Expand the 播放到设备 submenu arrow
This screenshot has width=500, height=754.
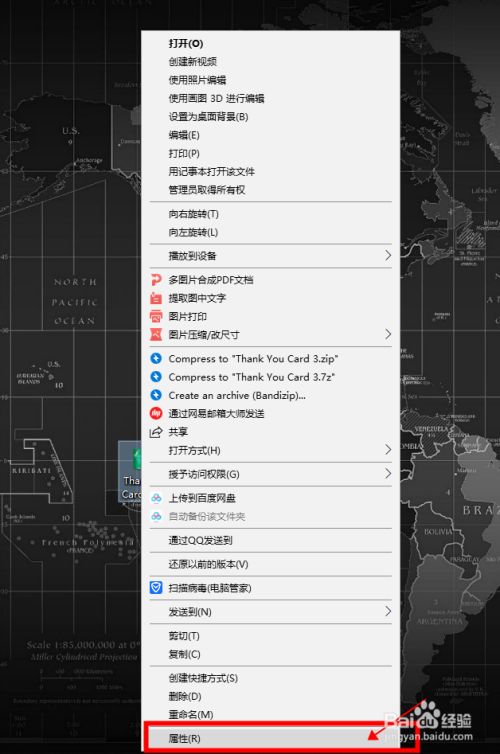coord(388,256)
